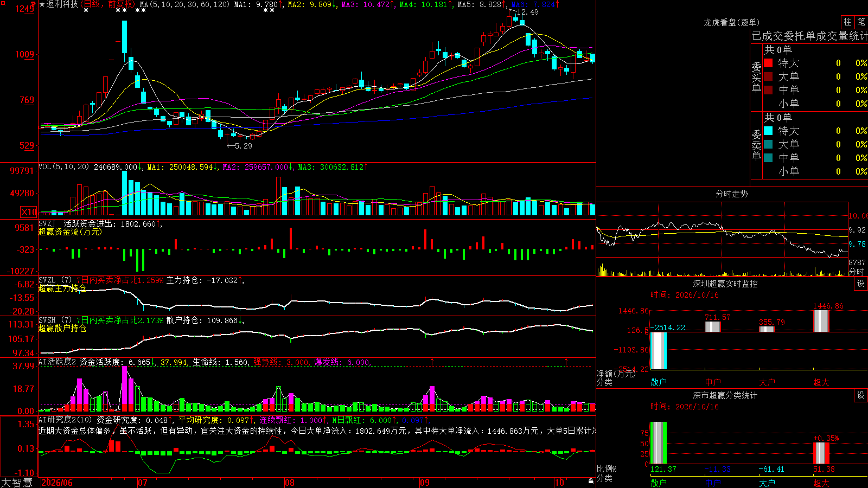This screenshot has width=868, height=488.
Task: Click the SVZL indicator name
Action: tap(47, 280)
